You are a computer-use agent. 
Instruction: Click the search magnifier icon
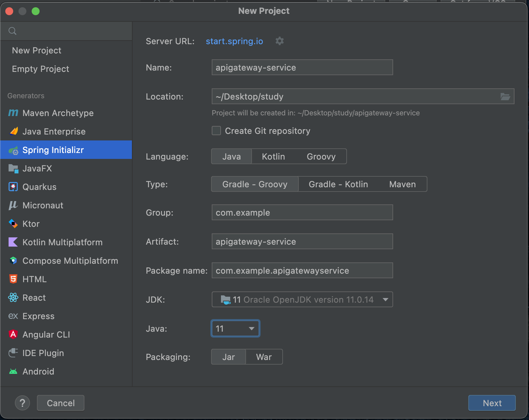(x=13, y=31)
